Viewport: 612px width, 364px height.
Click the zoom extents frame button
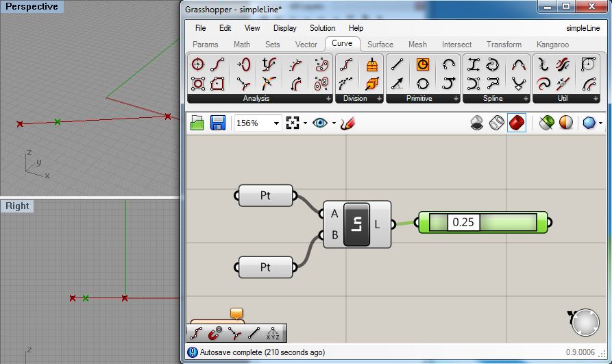click(293, 123)
